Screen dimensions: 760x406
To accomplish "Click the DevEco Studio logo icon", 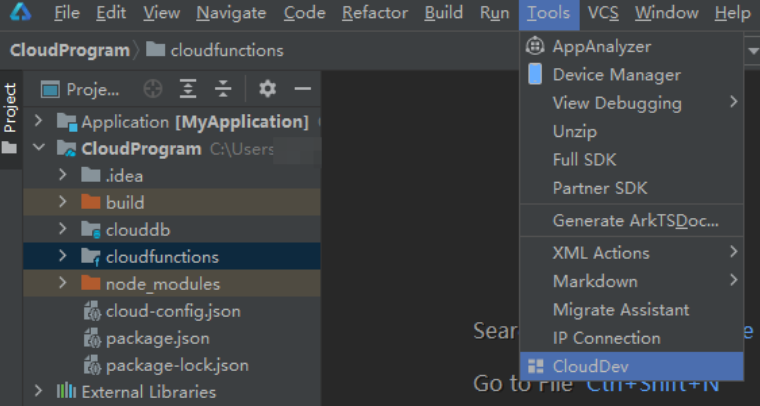I will click(x=20, y=12).
